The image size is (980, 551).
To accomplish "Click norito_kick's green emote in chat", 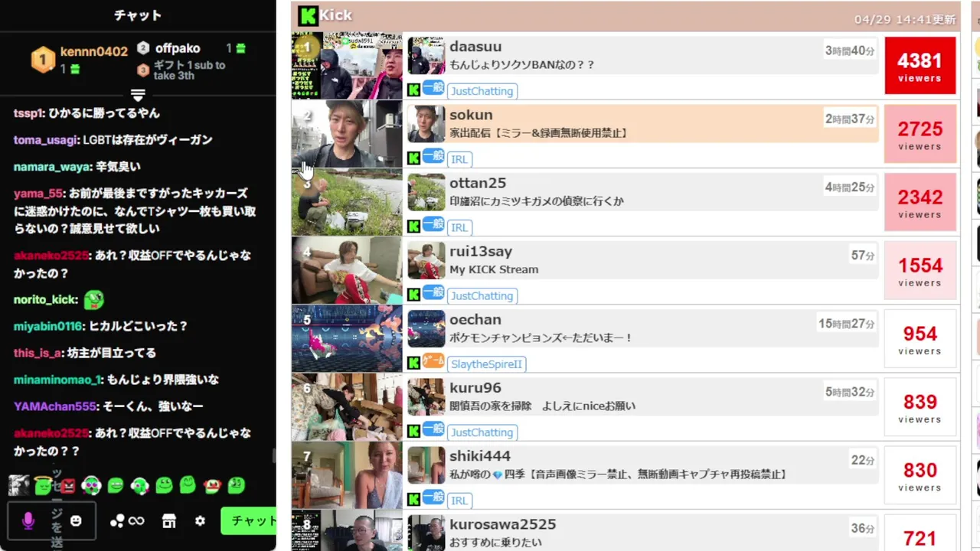I will coord(93,299).
